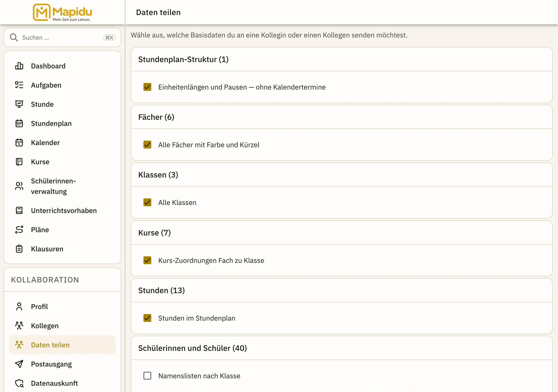The width and height of the screenshot is (558, 392).
Task: Open Unterrichtsvorhaben page
Action: click(62, 210)
